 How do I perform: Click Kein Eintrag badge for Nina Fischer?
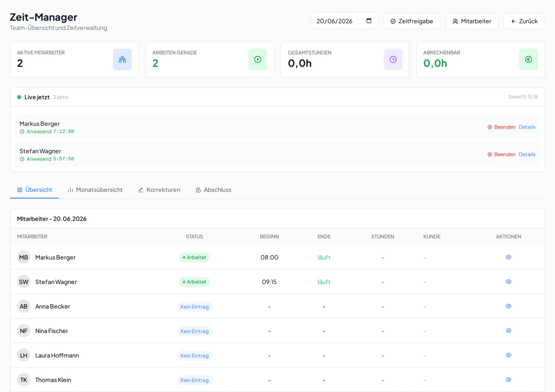coord(195,331)
